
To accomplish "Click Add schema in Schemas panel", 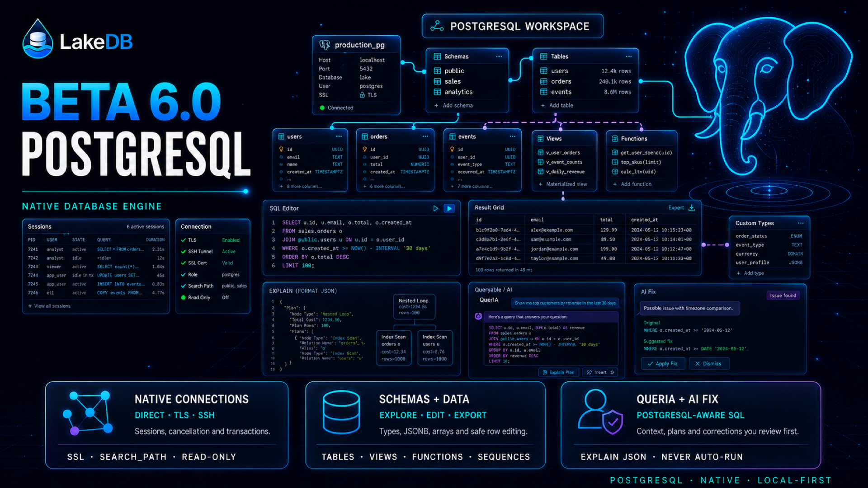I will (453, 105).
